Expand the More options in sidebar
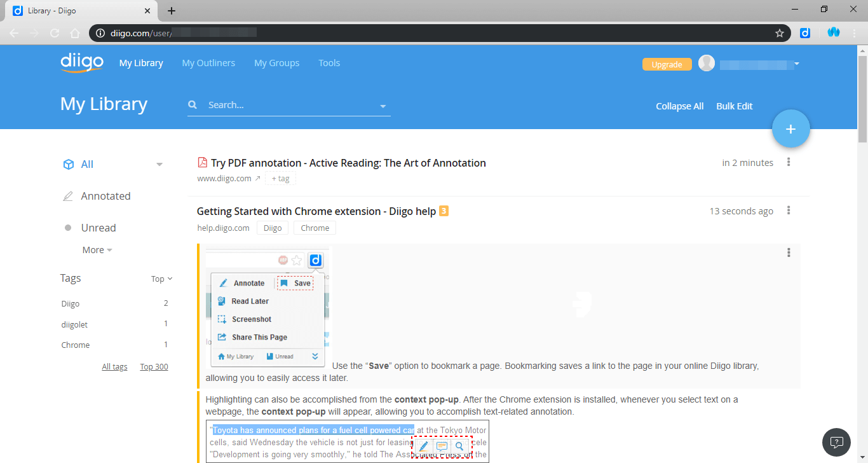The height and width of the screenshot is (463, 868). pyautogui.click(x=97, y=250)
